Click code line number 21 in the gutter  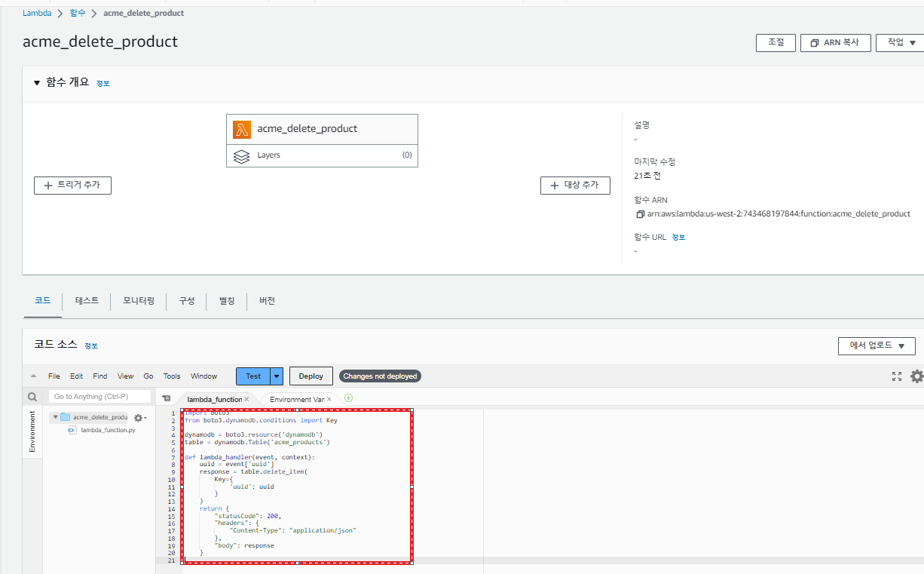coord(172,560)
